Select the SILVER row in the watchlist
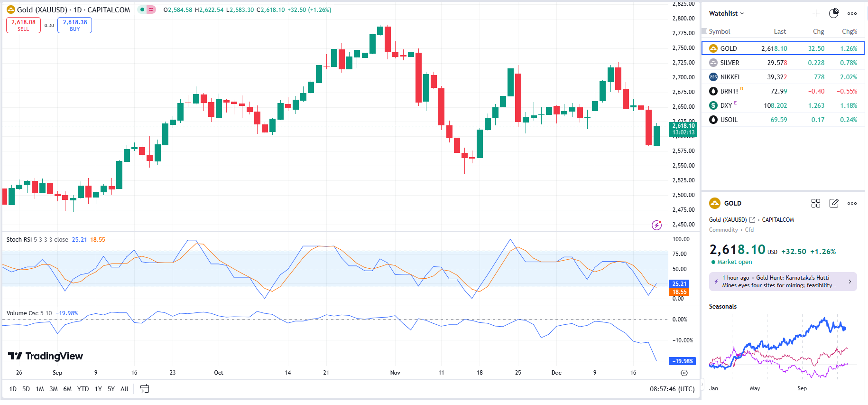This screenshot has width=868, height=405. (783, 63)
